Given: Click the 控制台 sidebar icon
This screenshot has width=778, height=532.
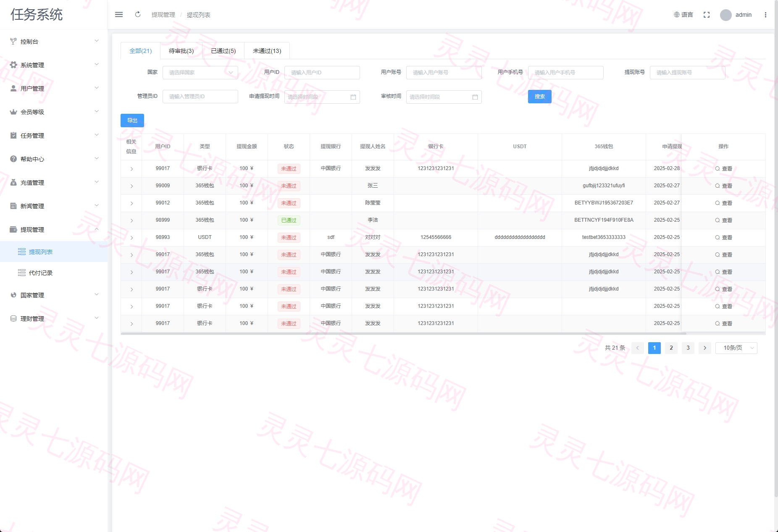Looking at the screenshot, I should 13,41.
